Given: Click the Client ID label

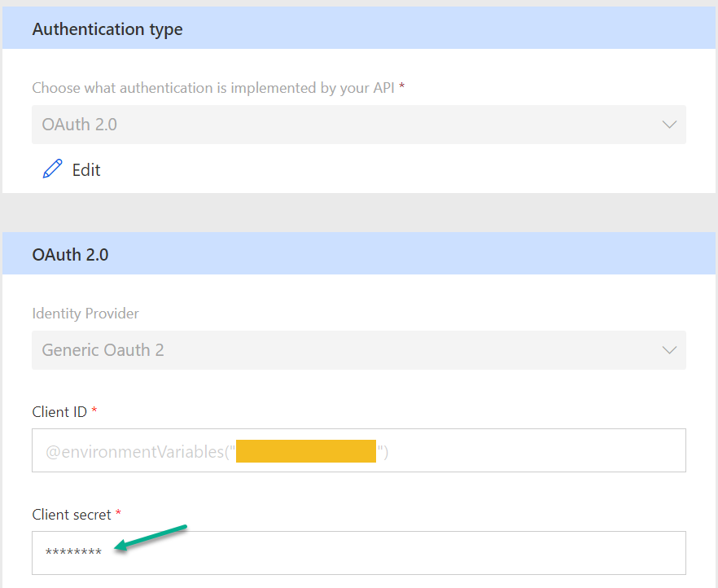Looking at the screenshot, I should point(59,412).
